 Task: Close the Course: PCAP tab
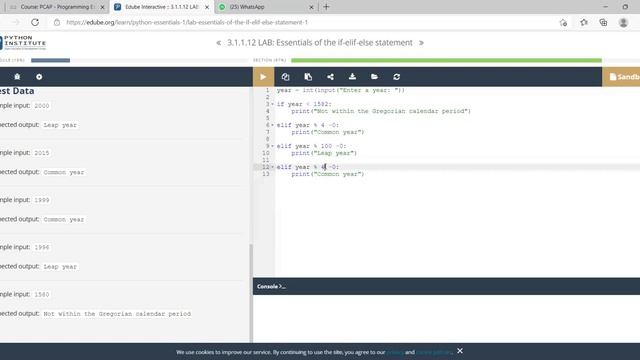coord(102,7)
